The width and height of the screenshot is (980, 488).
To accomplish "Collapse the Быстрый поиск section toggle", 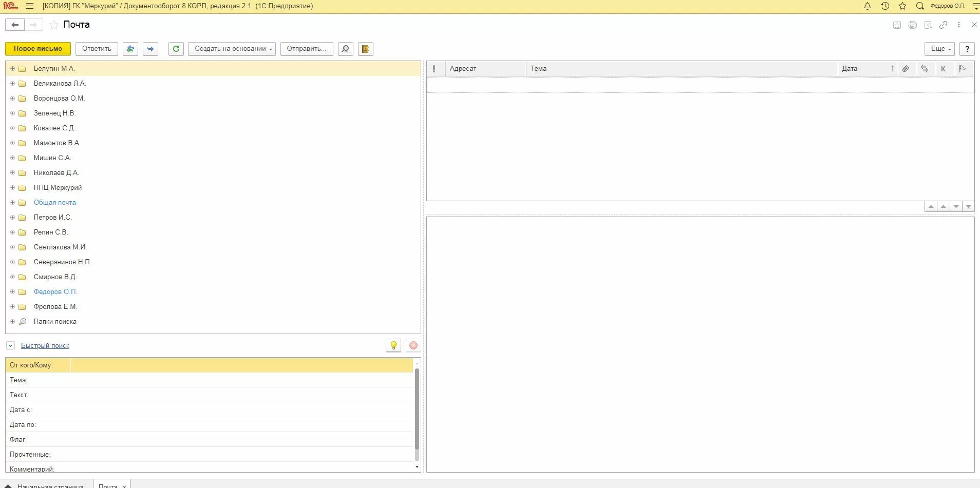I will [10, 346].
